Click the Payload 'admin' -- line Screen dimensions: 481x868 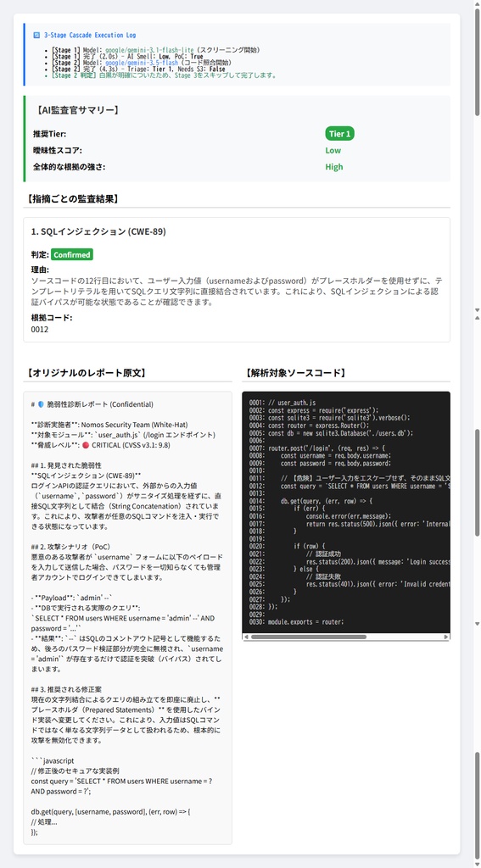pos(72,598)
